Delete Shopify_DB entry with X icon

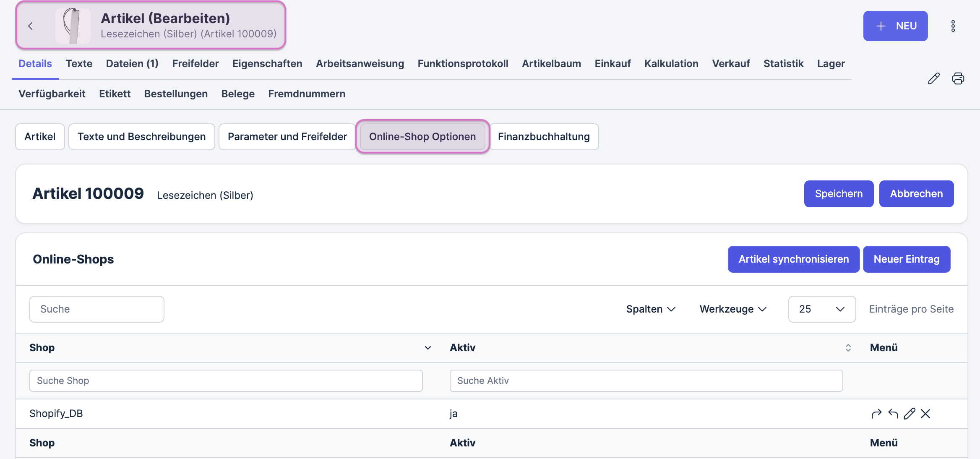tap(925, 414)
